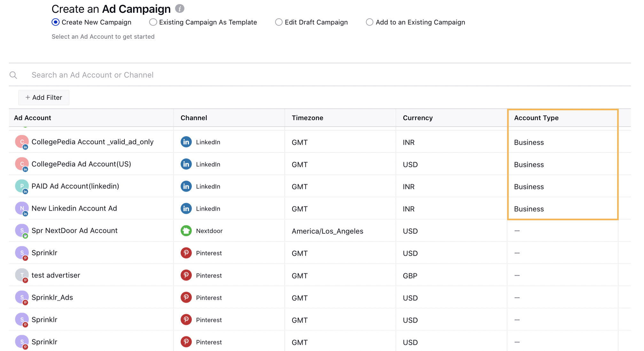Choose Edit Draft Campaign radio button
Viewport: 644px width, 351px height.
(279, 22)
